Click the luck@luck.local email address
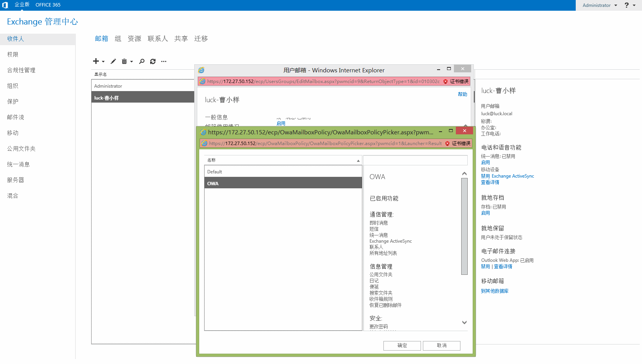 tap(497, 114)
